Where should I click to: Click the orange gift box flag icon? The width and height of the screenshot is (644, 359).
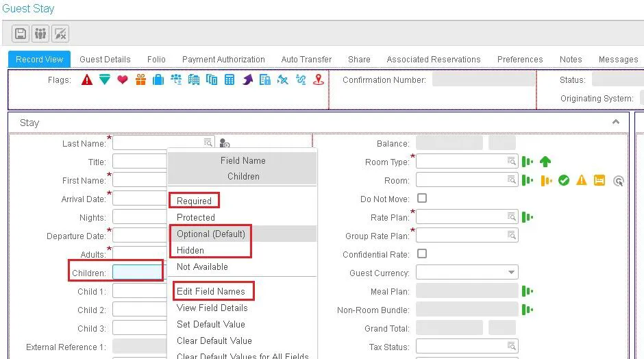pyautogui.click(x=140, y=79)
